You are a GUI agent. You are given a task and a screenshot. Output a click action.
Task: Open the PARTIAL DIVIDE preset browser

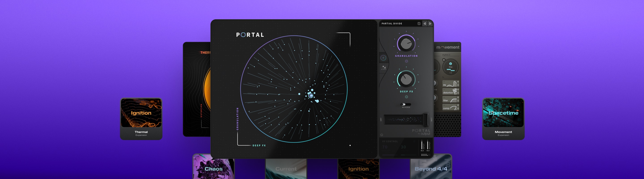click(x=392, y=23)
